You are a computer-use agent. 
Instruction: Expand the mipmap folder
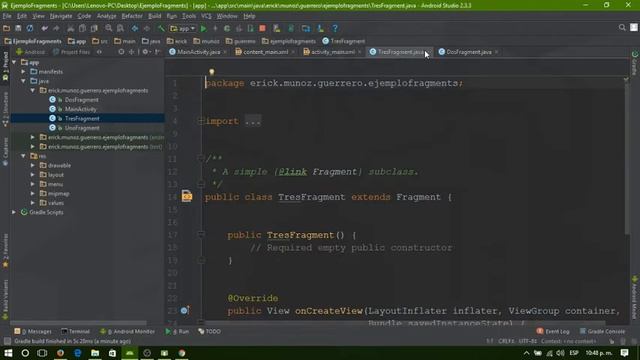click(x=33, y=193)
